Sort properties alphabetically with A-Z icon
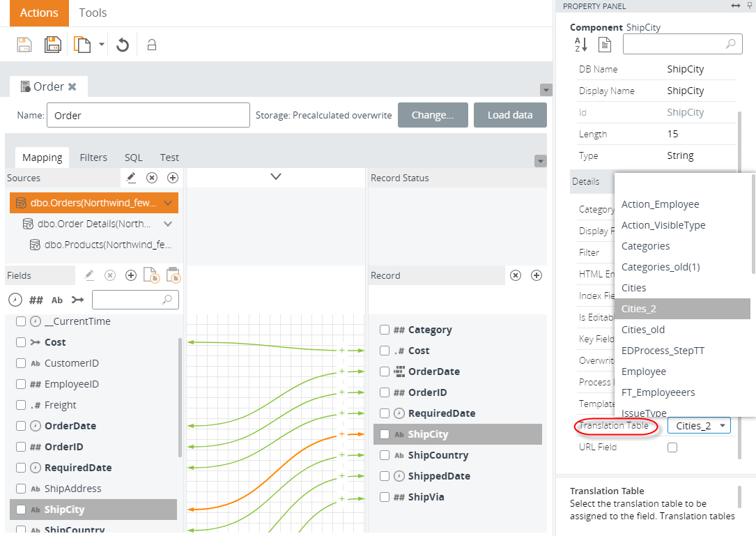Viewport: 756px width, 536px height. click(581, 45)
